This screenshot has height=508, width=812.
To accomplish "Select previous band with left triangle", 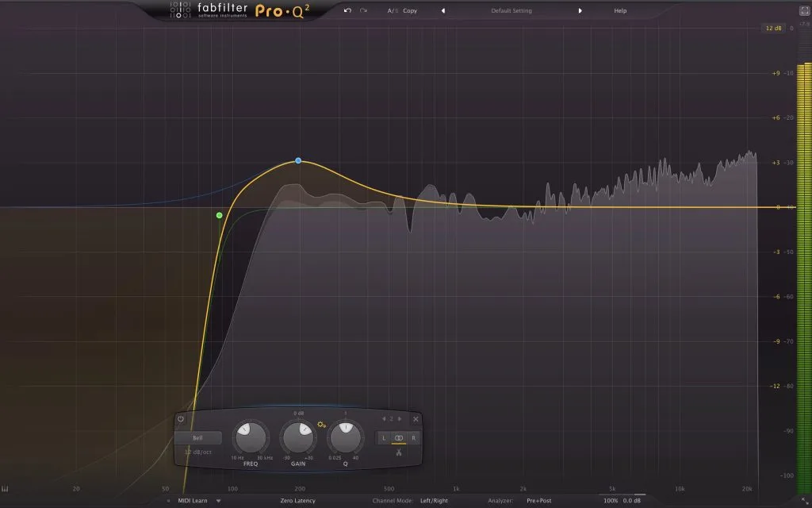I will point(384,419).
